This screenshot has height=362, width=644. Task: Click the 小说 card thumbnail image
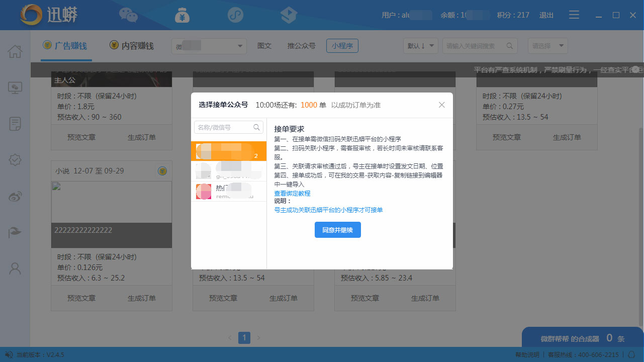pyautogui.click(x=112, y=214)
